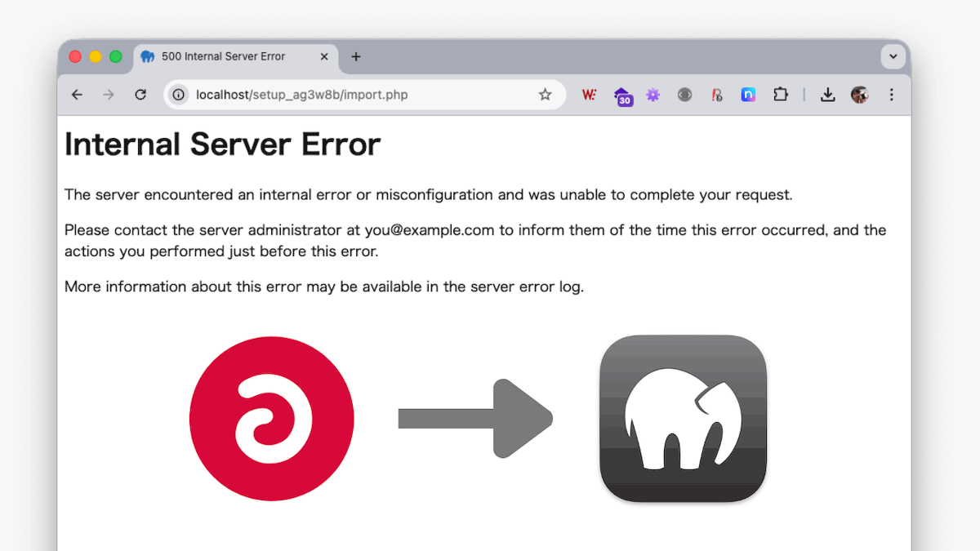The height and width of the screenshot is (551, 980).
Task: Click the user profile avatar
Action: click(x=859, y=95)
